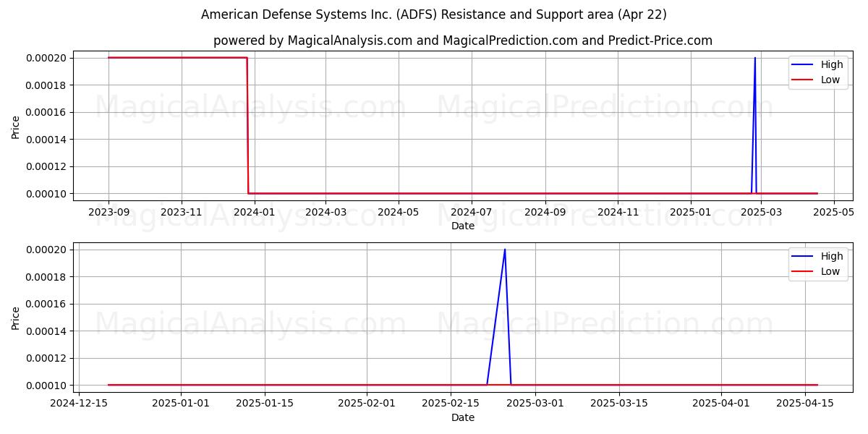Select the 2023-11 date tick label

[181, 213]
